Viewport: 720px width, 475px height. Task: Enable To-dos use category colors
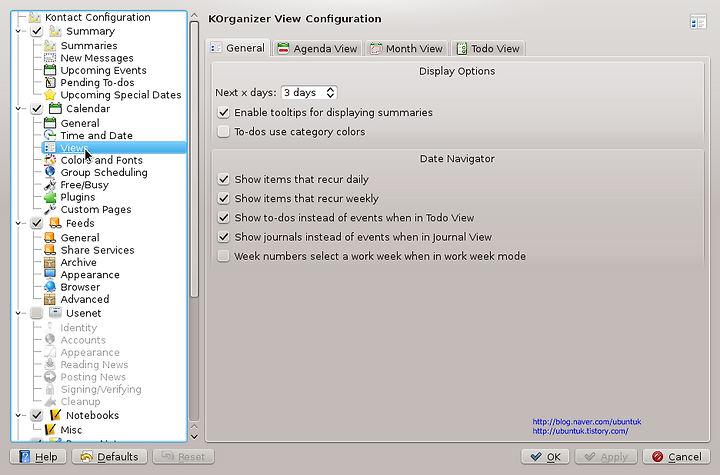point(224,132)
